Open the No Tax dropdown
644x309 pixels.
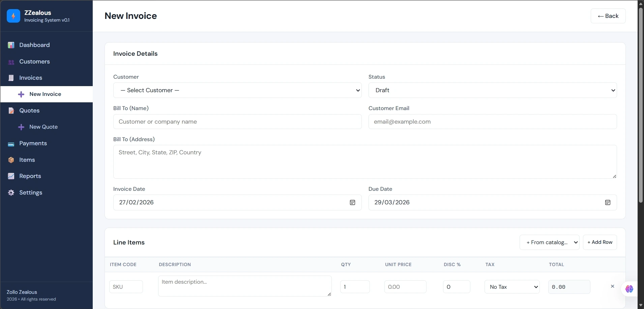[x=512, y=287]
